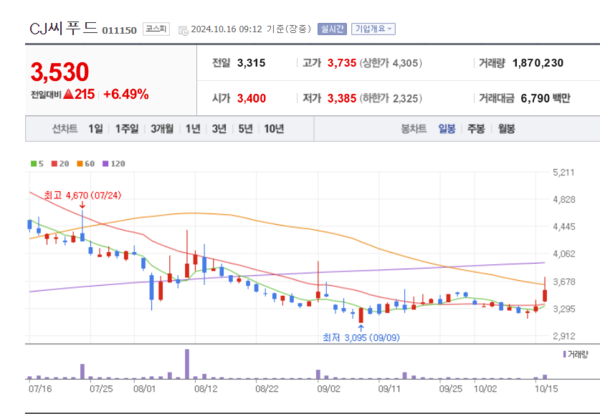Click the 저가 value 3,385

342,98
